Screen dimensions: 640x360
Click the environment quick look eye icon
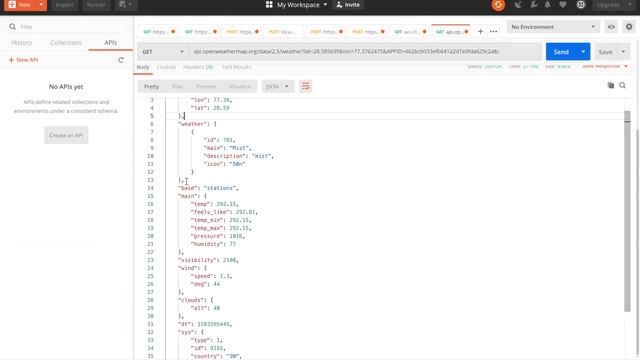pyautogui.click(x=611, y=27)
